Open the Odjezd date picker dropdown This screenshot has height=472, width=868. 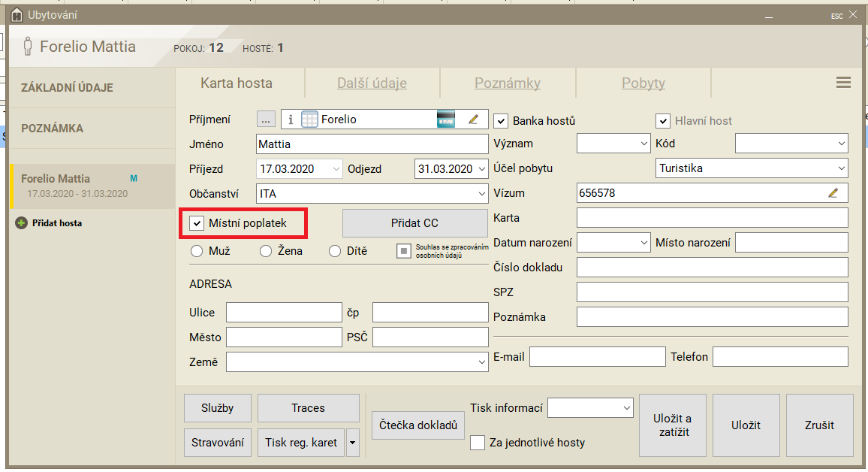tap(481, 169)
